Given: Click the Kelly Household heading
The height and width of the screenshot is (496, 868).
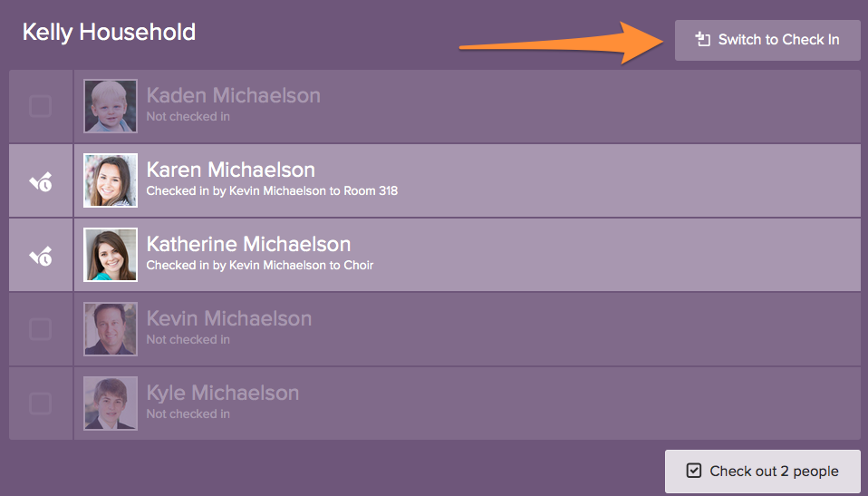Looking at the screenshot, I should point(109,33).
